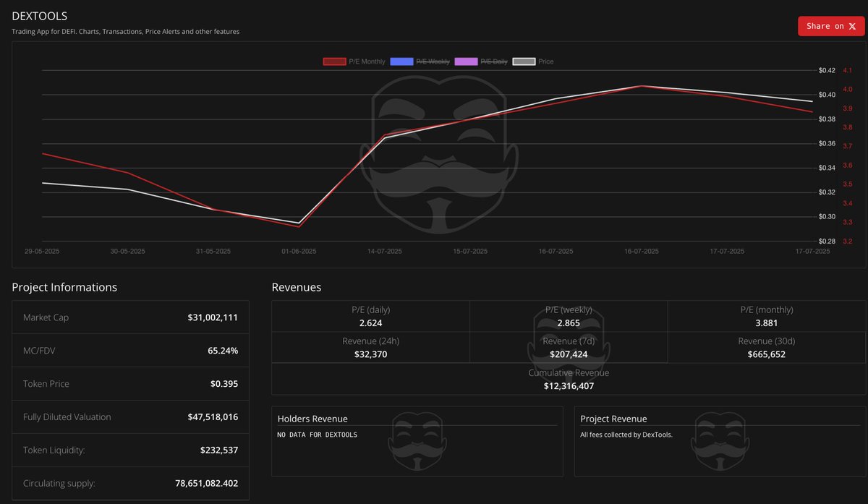The width and height of the screenshot is (868, 504).
Task: Click the 30-05-2025 date axis label
Action: [x=127, y=252]
